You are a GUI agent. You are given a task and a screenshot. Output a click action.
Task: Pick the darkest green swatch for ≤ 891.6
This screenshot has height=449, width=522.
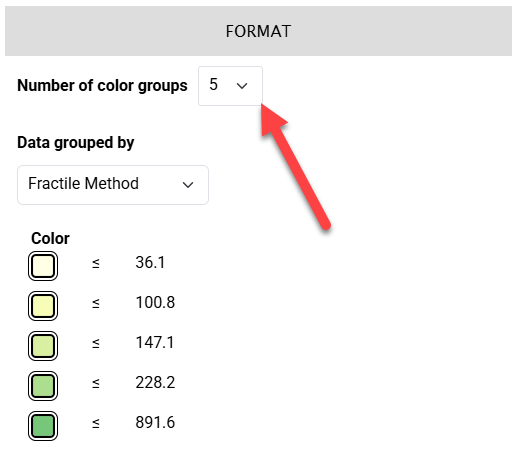[x=43, y=426]
